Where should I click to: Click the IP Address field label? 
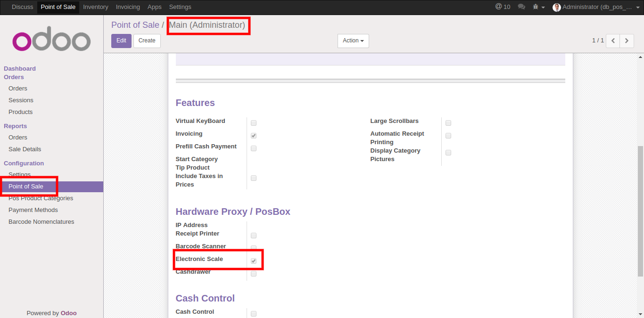click(191, 225)
